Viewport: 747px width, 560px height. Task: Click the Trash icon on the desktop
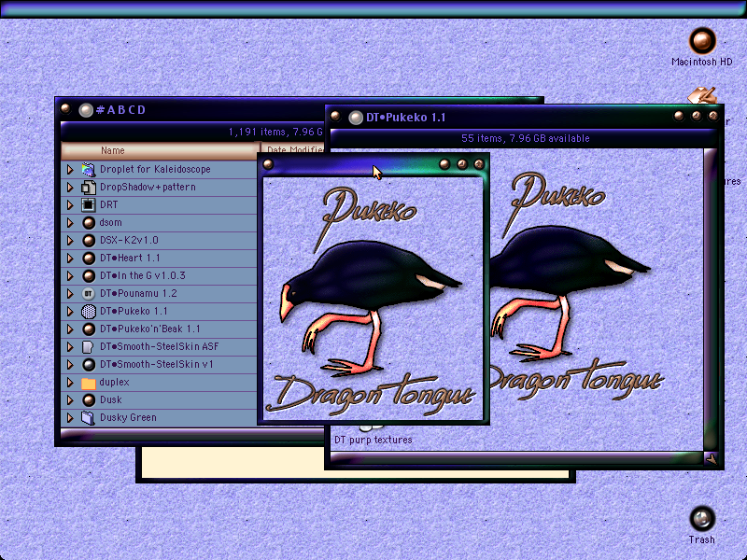702,519
